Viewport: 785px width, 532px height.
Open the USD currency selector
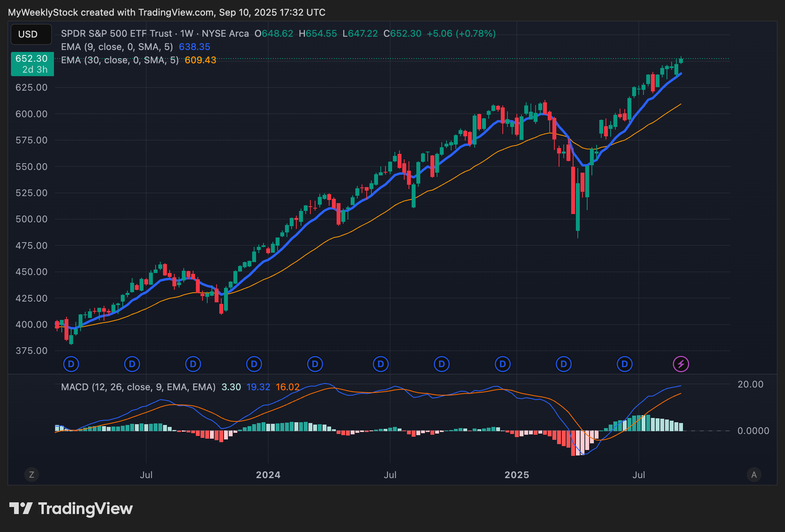point(31,34)
